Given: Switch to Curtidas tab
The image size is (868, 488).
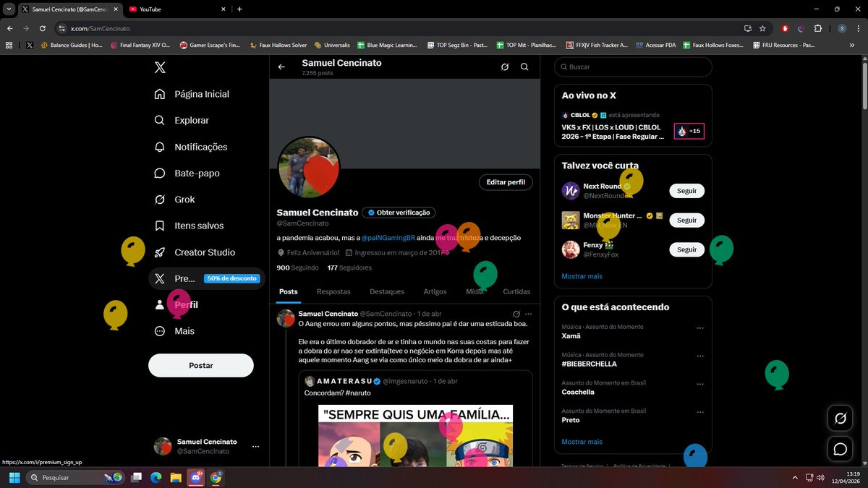Looking at the screenshot, I should pyautogui.click(x=516, y=291).
